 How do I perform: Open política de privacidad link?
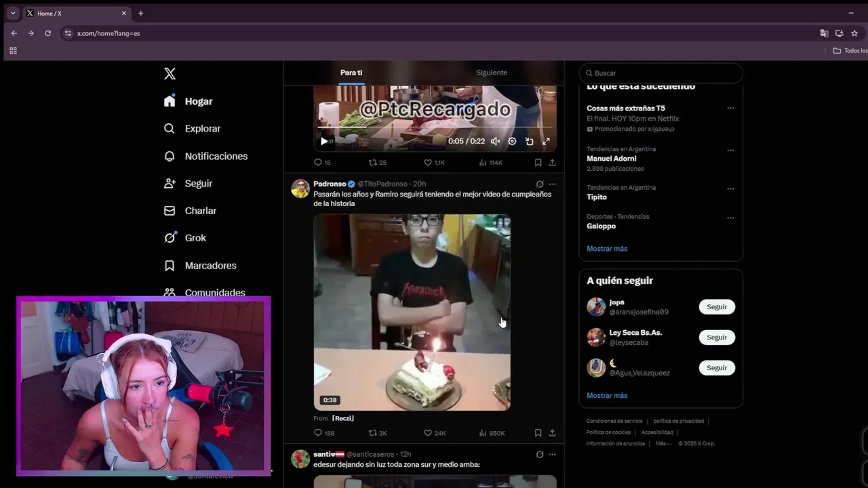click(679, 422)
